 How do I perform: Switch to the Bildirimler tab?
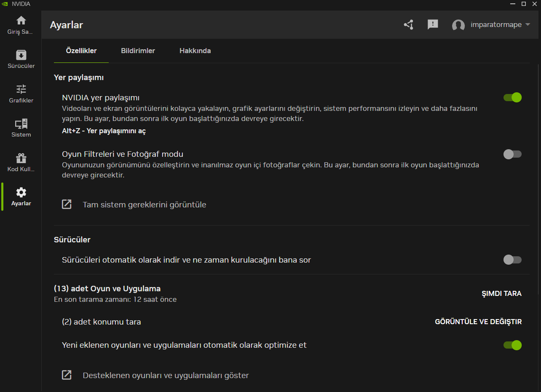[138, 51]
